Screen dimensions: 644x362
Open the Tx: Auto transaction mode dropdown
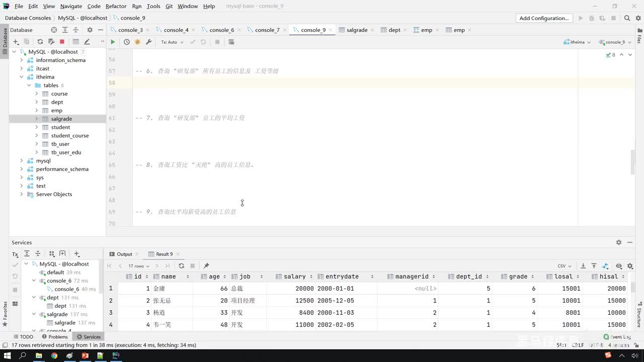pos(172,42)
